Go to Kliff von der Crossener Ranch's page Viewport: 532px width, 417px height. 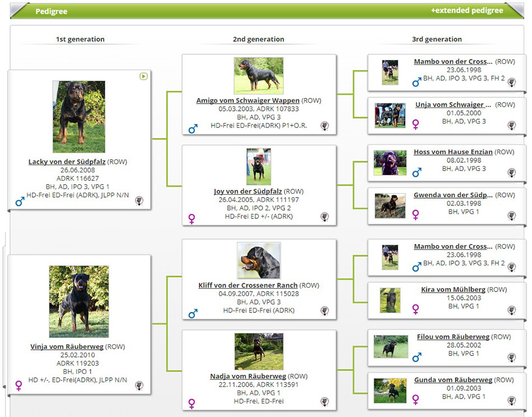(x=250, y=285)
